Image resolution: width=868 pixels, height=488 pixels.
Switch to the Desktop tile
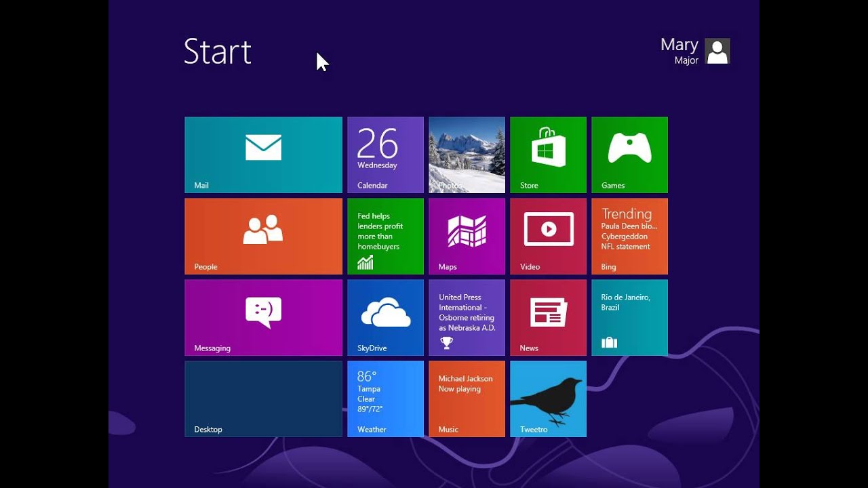tap(263, 399)
